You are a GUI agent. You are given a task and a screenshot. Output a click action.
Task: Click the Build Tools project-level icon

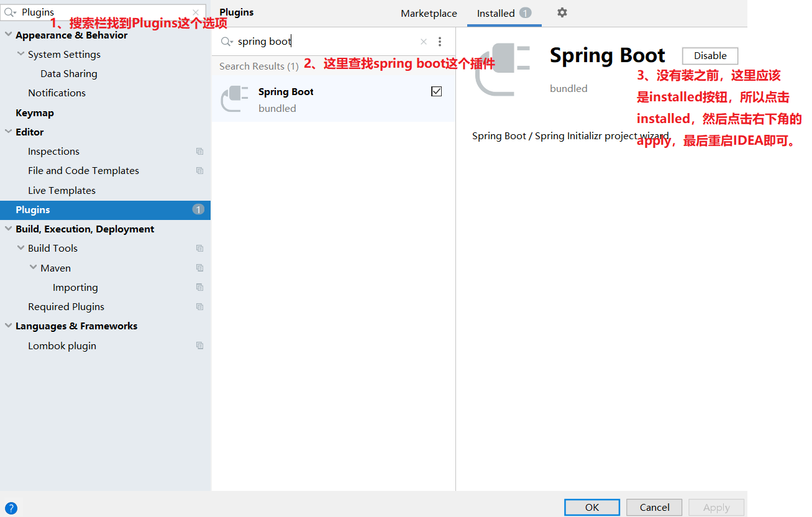click(x=199, y=248)
